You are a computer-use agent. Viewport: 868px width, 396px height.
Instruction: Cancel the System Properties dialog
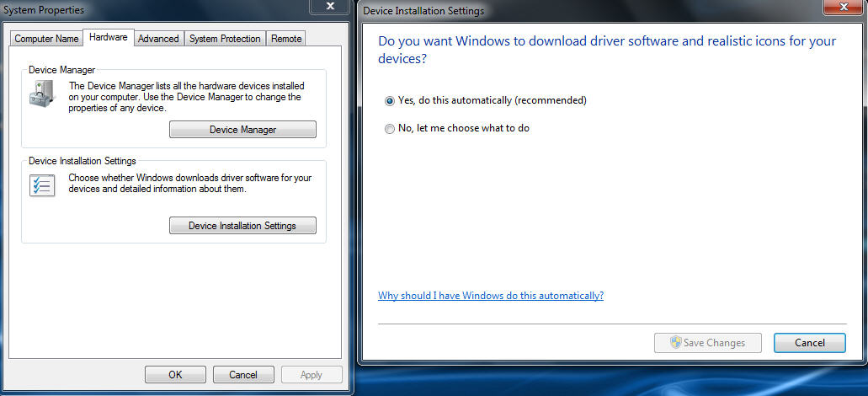pyautogui.click(x=243, y=375)
